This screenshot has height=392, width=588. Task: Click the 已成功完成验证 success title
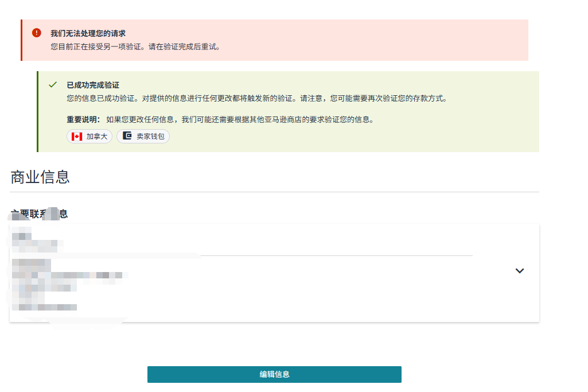coord(93,85)
